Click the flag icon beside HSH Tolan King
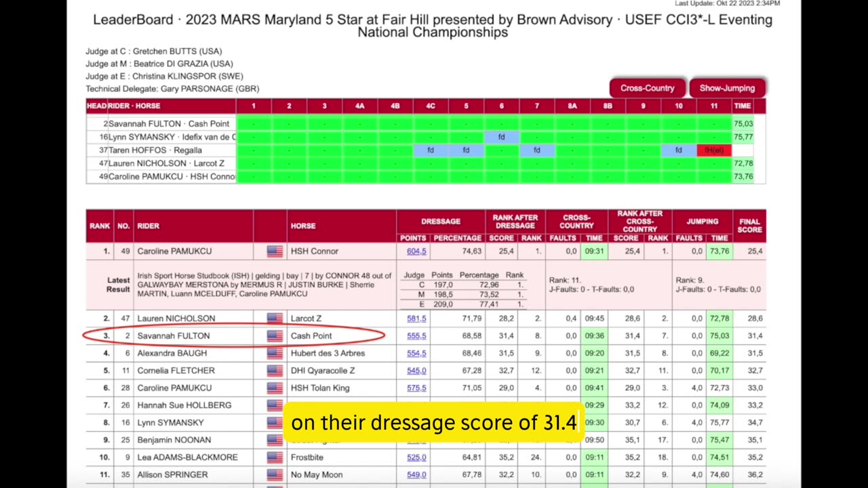 [x=275, y=388]
